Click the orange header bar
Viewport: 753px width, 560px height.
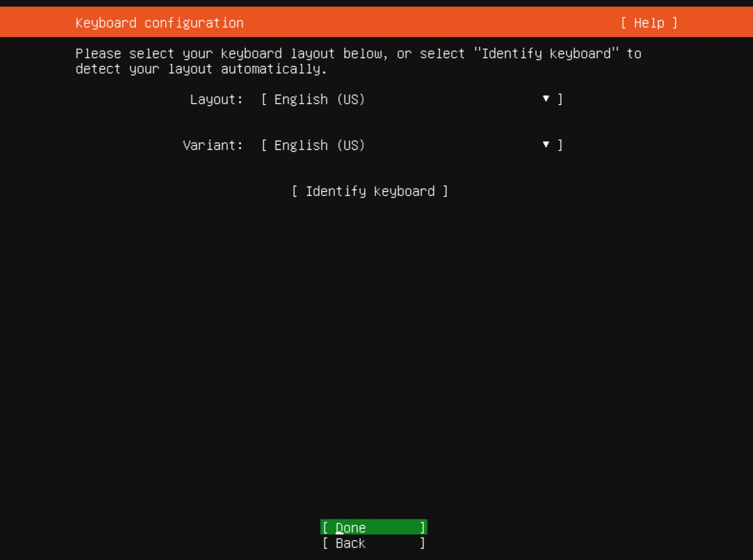pos(376,22)
